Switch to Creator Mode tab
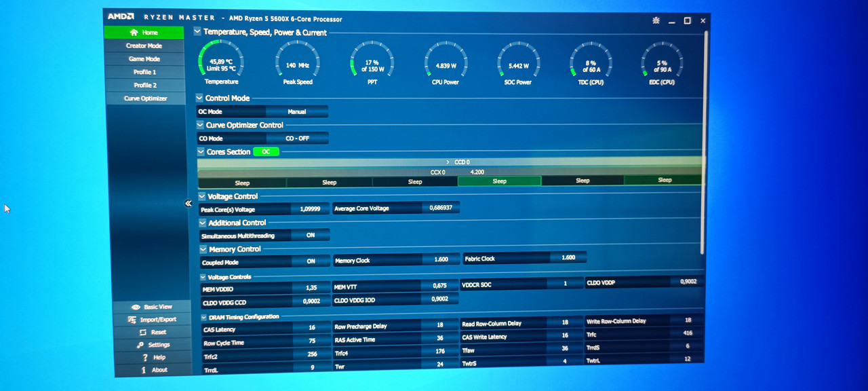This screenshot has width=868, height=391. (x=144, y=46)
